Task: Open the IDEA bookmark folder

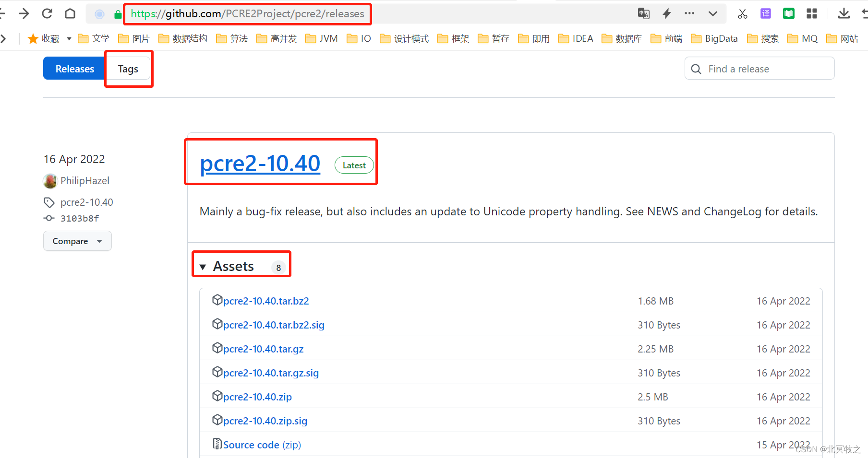Action: pos(576,38)
